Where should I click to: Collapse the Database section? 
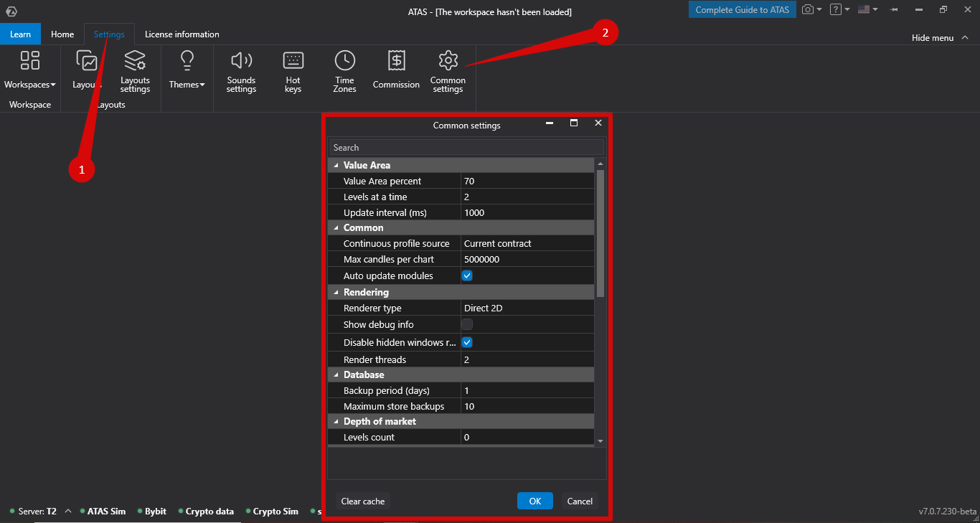pos(336,374)
